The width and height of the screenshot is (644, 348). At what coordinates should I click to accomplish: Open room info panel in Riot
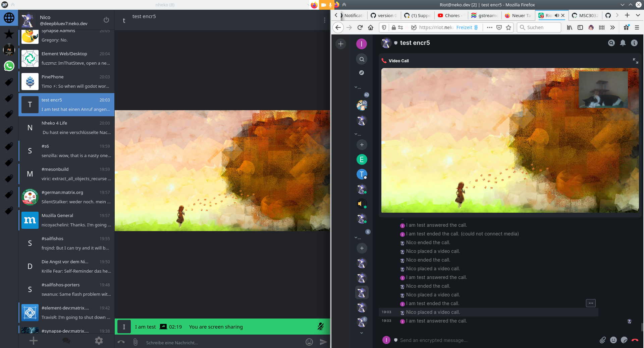click(634, 43)
